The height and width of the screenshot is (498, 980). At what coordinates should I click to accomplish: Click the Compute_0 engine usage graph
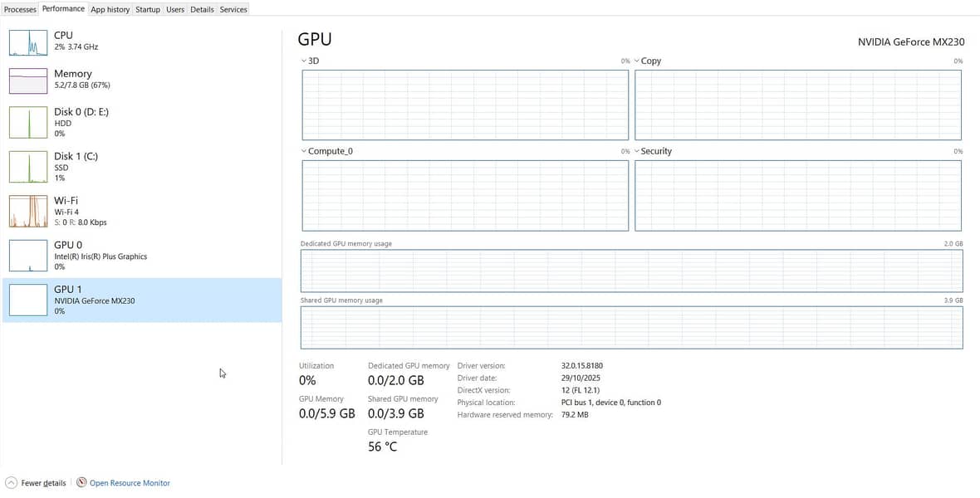pos(465,196)
